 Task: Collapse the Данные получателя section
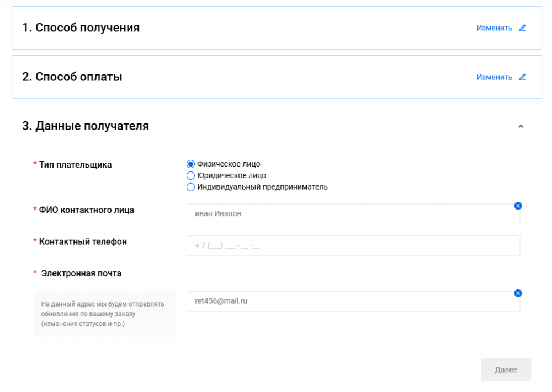tap(521, 126)
